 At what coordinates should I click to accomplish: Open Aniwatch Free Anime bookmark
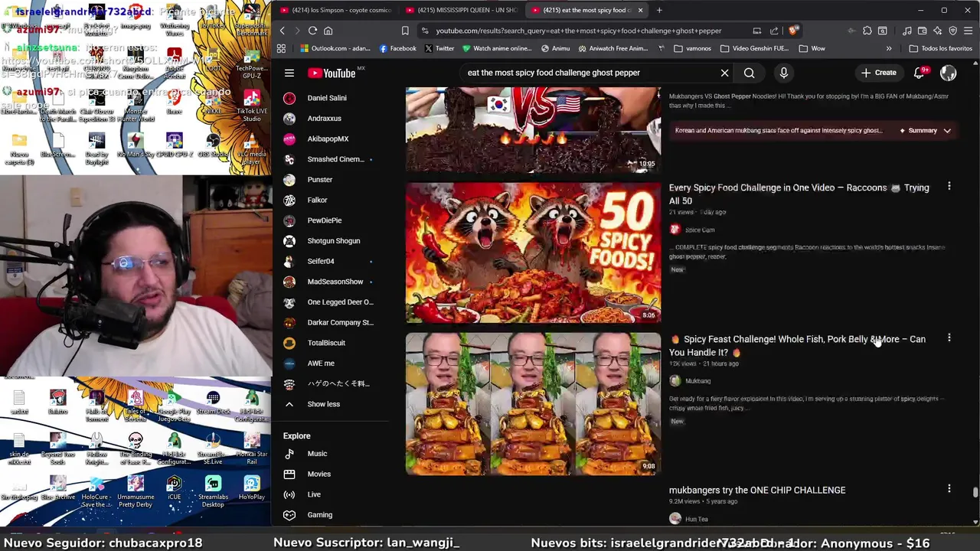coord(613,48)
